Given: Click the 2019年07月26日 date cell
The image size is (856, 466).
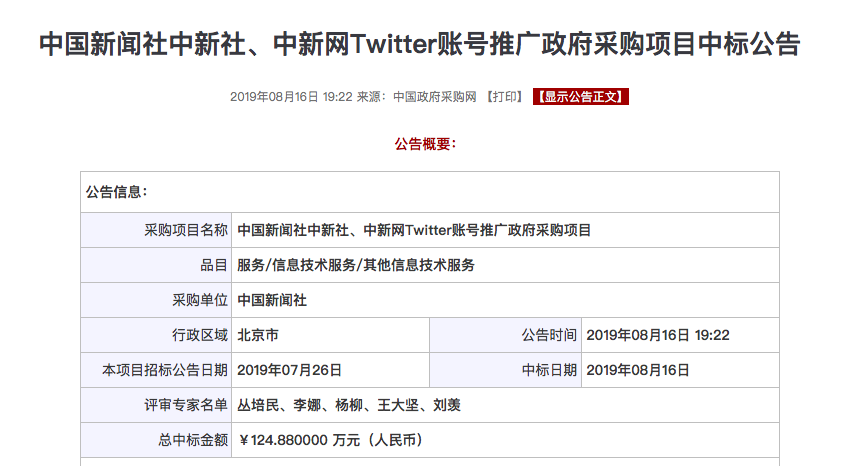Looking at the screenshot, I should 331,370.
